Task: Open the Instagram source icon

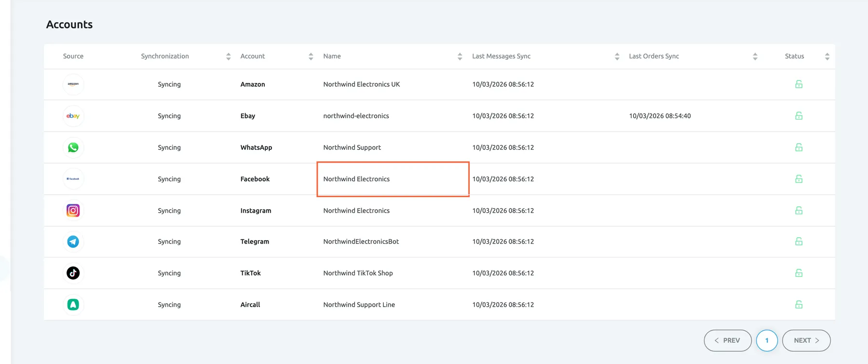Action: [73, 211]
